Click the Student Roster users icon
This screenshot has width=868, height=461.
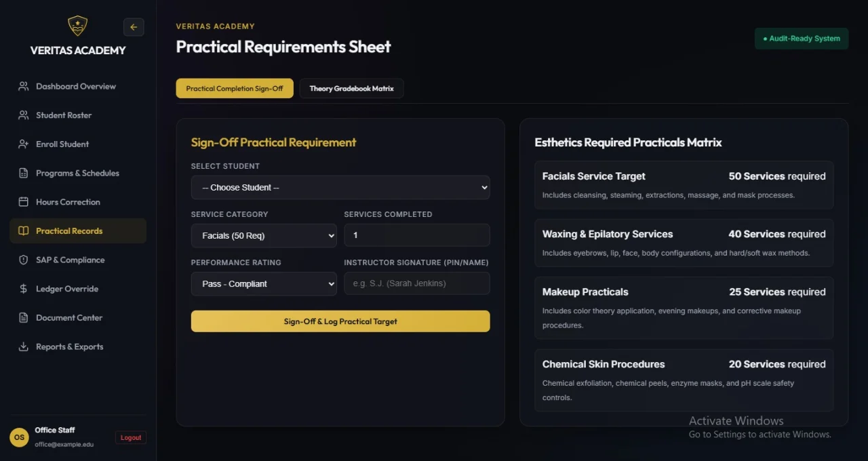click(24, 115)
